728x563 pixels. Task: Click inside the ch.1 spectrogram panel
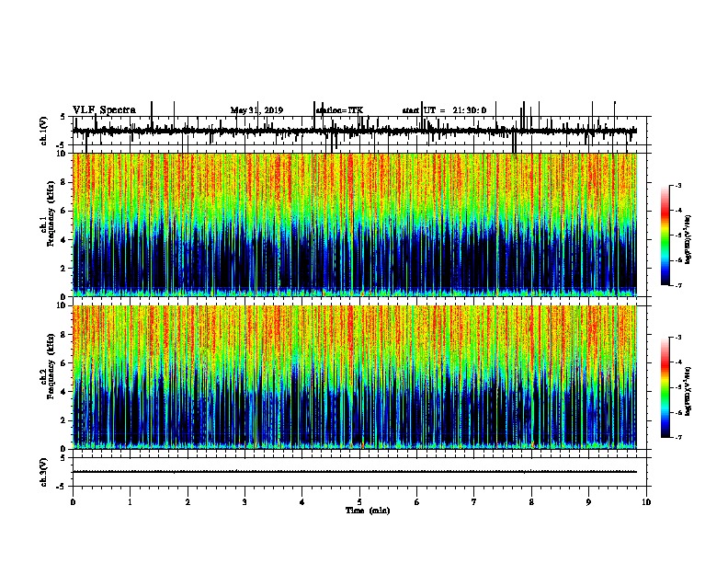355,224
